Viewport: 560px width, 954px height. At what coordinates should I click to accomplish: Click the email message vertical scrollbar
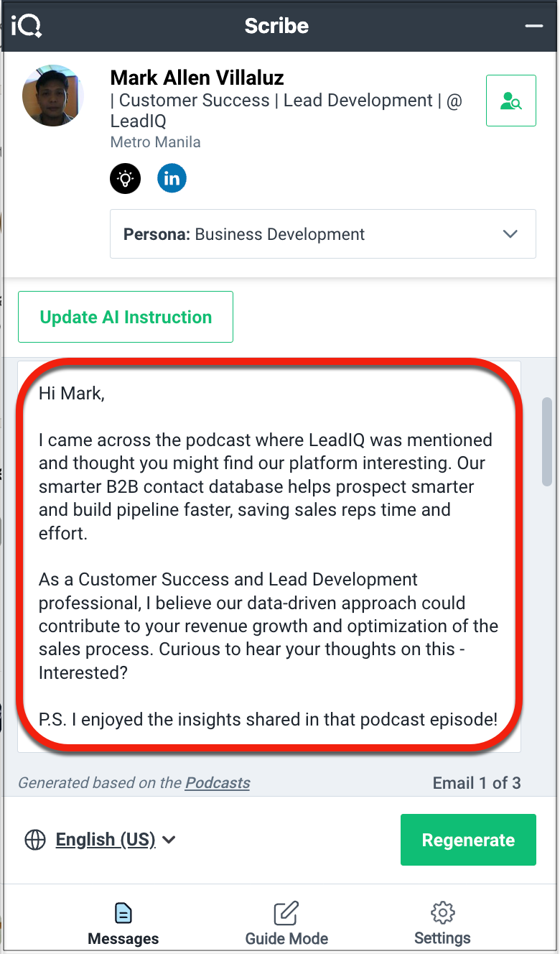point(548,442)
